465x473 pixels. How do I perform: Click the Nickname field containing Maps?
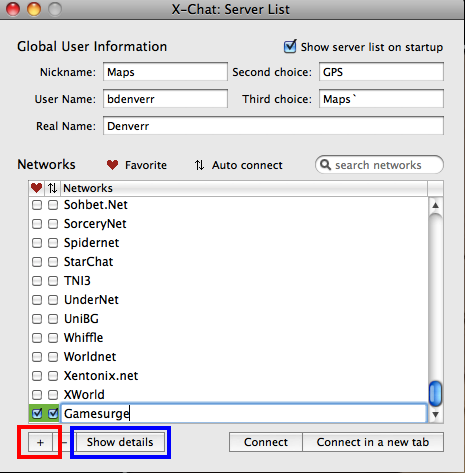[x=165, y=71]
